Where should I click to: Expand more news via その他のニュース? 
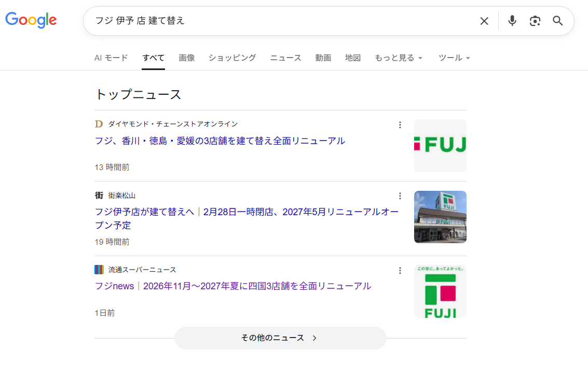click(x=280, y=338)
